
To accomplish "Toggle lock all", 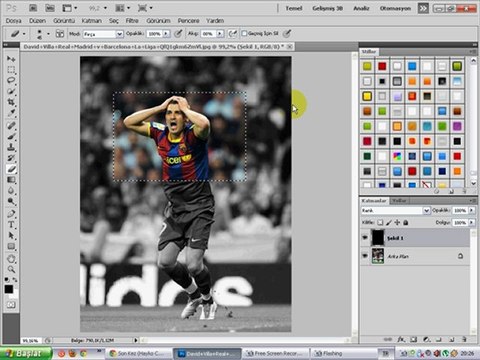I will click(x=406, y=222).
